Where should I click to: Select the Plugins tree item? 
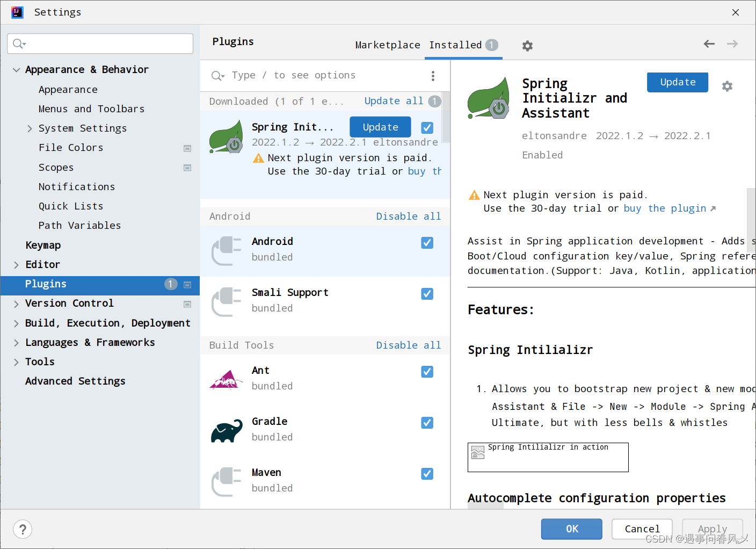click(x=100, y=286)
